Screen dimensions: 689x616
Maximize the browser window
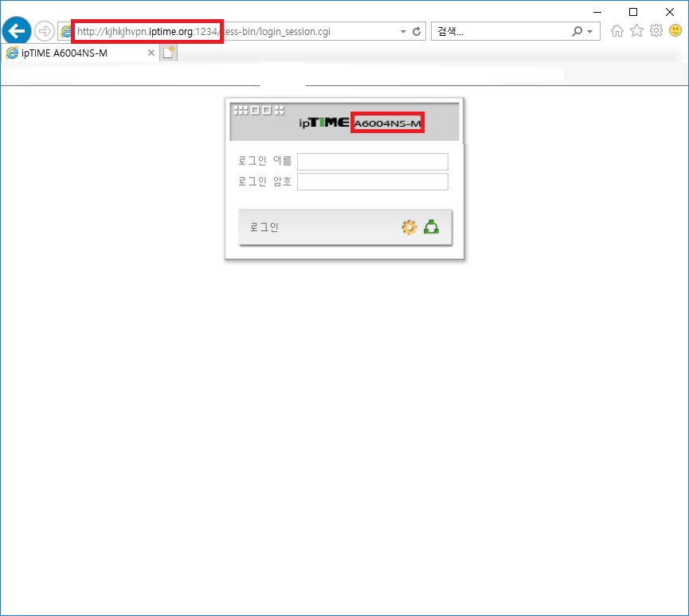pos(633,12)
